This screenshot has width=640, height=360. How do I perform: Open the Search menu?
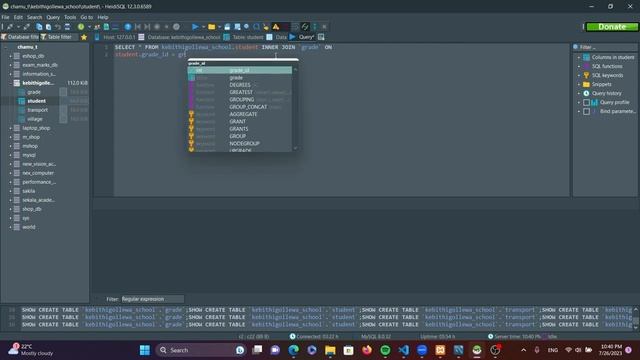coord(35,17)
